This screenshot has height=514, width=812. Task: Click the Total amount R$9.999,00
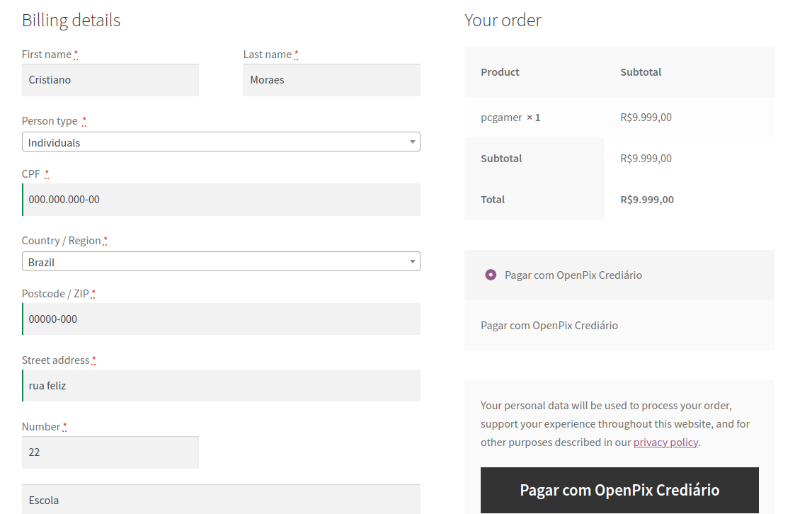[x=646, y=199]
